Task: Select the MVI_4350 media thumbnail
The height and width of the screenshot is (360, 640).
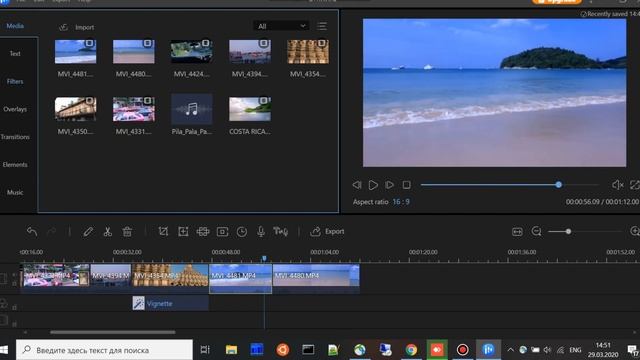Action: 76,109
